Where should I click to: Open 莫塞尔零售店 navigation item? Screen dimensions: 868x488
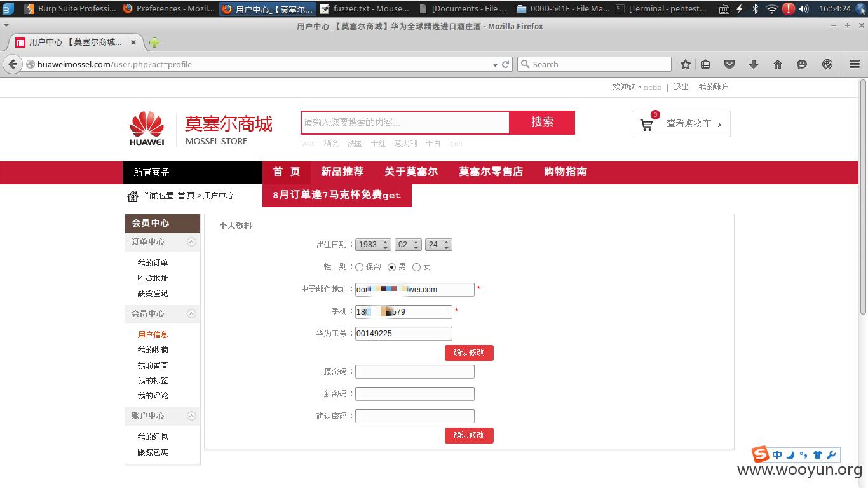491,172
